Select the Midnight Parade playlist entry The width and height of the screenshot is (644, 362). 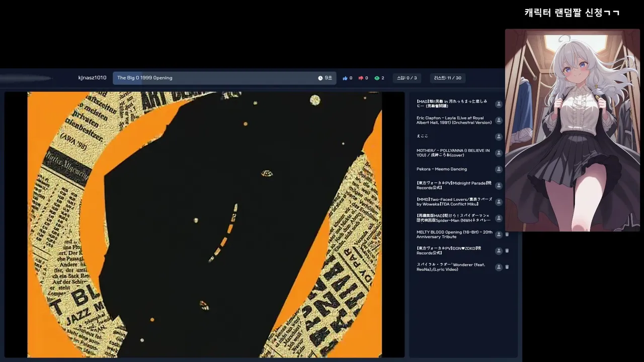[x=454, y=186]
